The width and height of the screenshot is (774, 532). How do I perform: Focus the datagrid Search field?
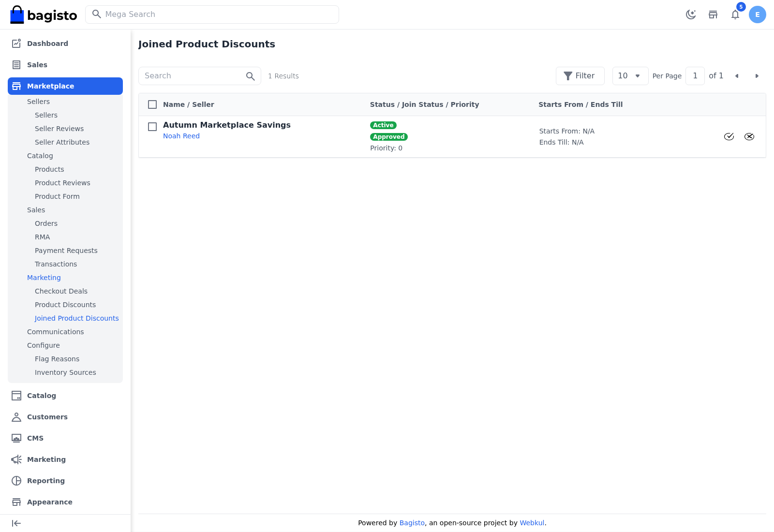point(199,76)
